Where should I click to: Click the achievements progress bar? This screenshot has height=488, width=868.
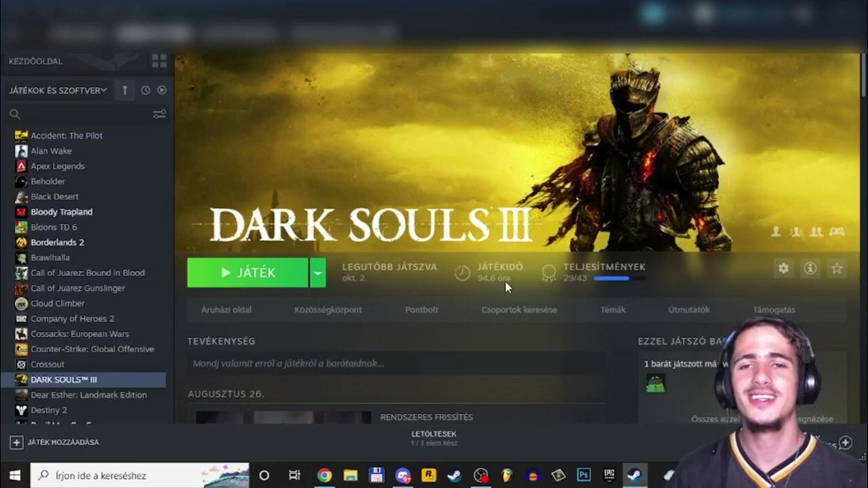(619, 279)
